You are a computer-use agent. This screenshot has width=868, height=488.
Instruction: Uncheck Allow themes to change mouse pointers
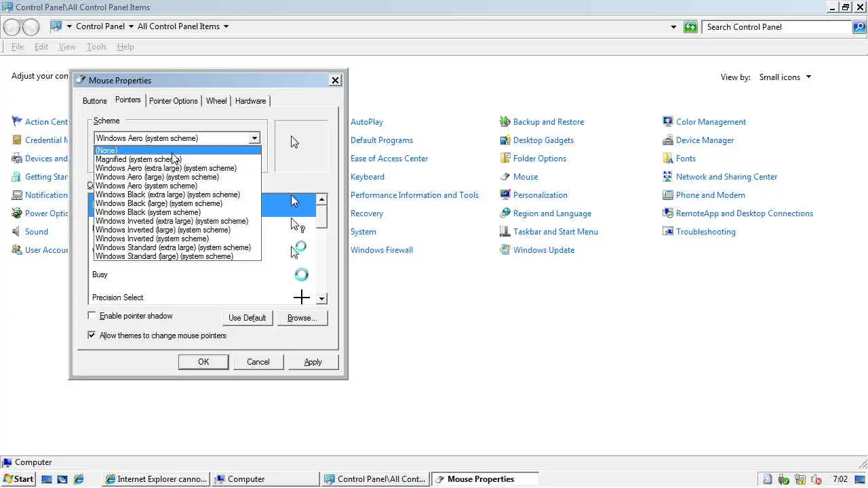(x=92, y=335)
